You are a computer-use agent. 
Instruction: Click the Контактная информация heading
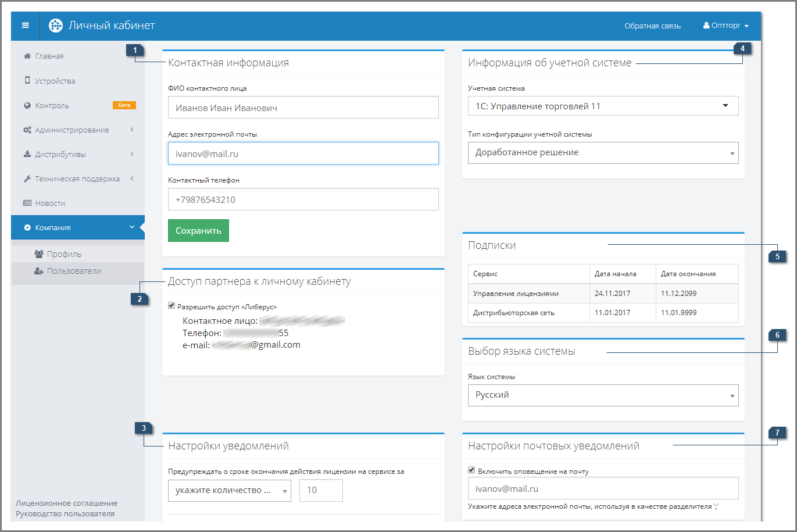click(228, 63)
